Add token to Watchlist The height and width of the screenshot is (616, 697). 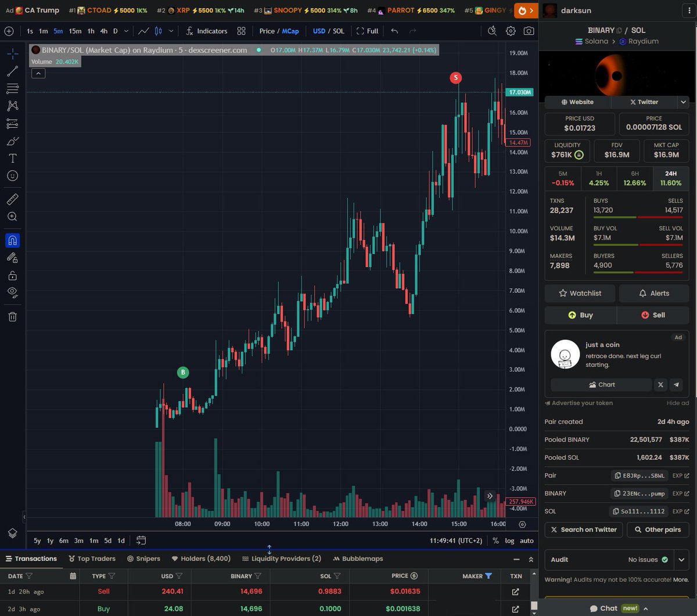(580, 293)
